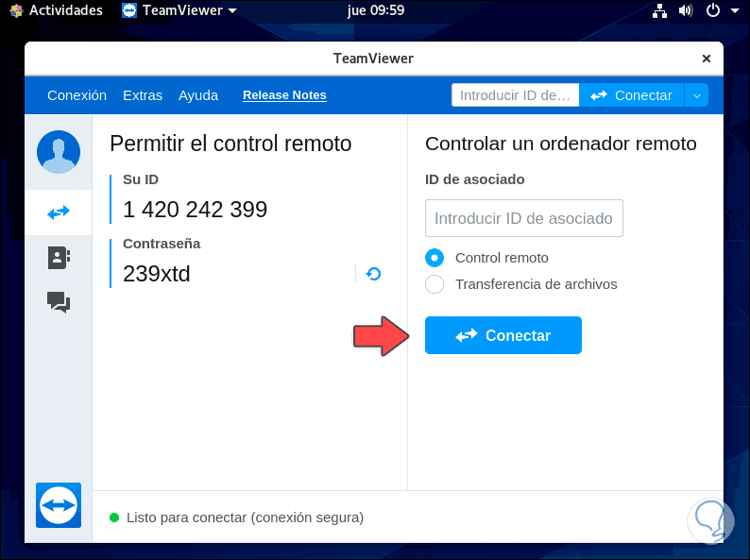Select the remote control arrows tab in sidebar
The height and width of the screenshot is (560, 750).
coord(59,212)
